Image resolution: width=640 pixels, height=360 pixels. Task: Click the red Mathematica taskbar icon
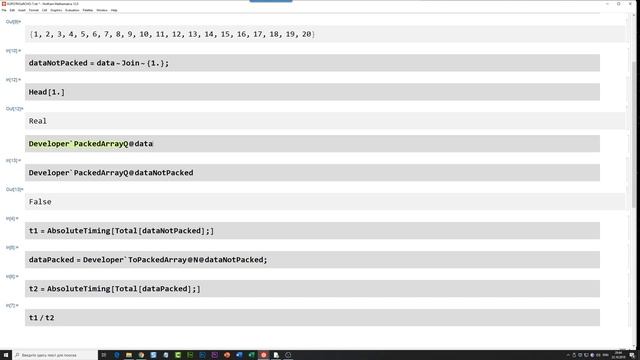click(264, 355)
